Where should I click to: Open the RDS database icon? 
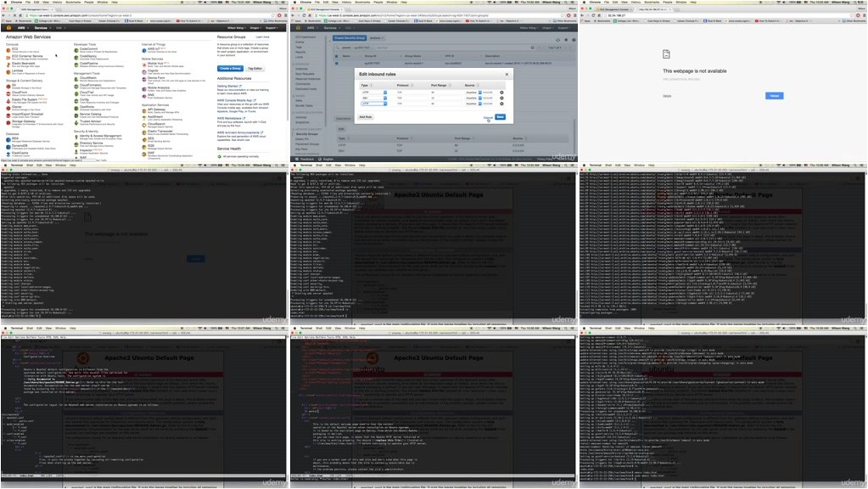click(x=8, y=139)
